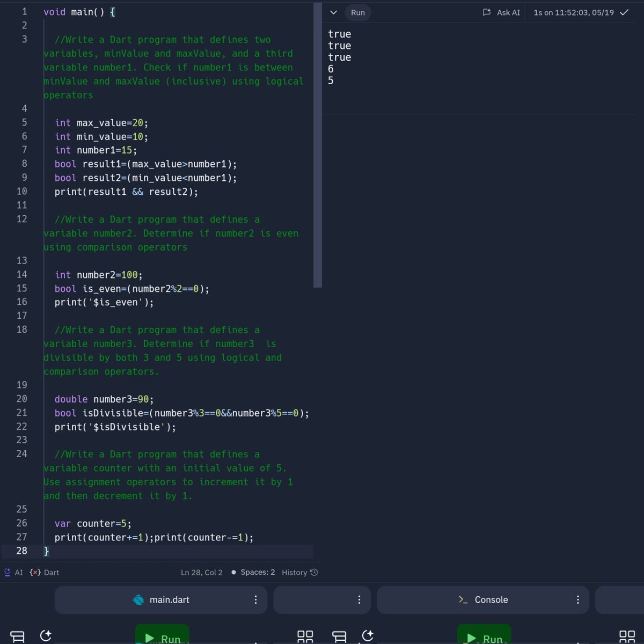The width and height of the screenshot is (644, 644).
Task: Click the comment about number2 being even
Action: (171, 233)
